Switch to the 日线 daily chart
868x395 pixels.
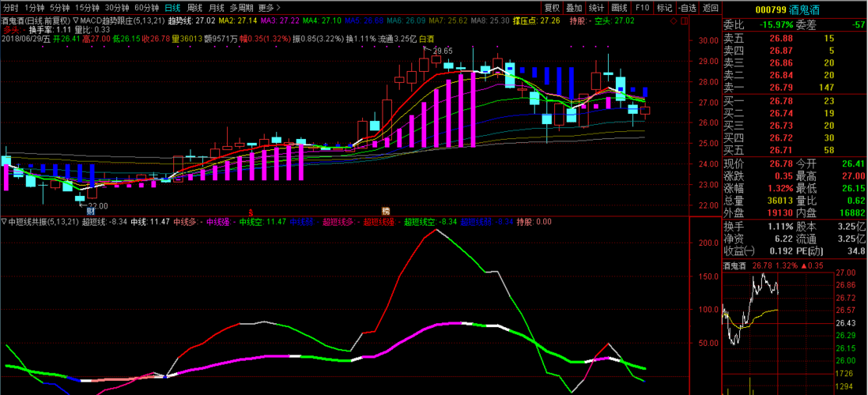172,8
